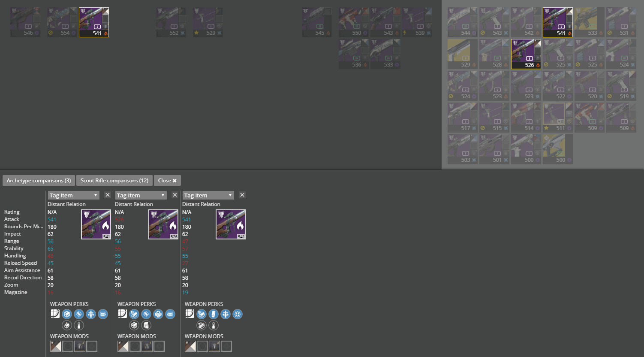Screen dimensions: 644x357
Task: Click tier 2 masterwork mod icon
Action: (x=80, y=346)
